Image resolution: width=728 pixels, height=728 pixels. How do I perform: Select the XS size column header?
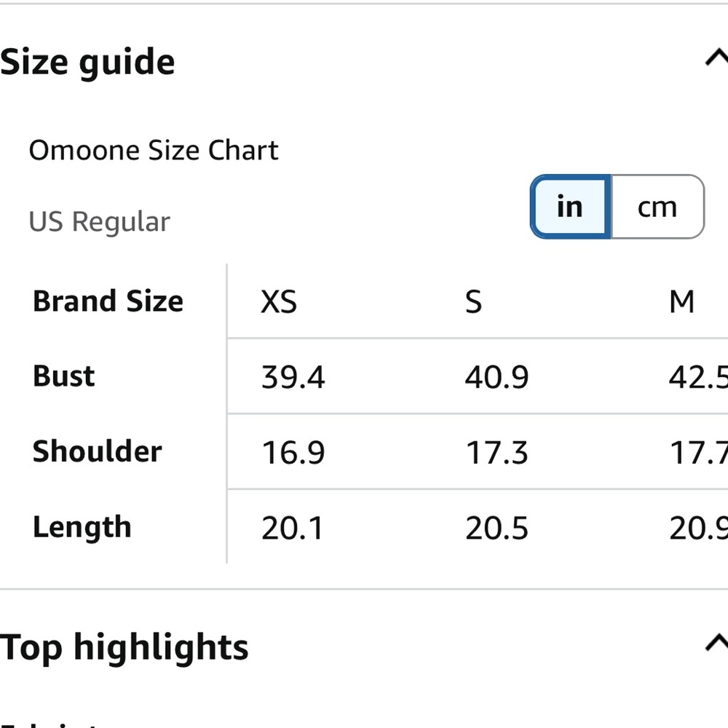(x=279, y=301)
